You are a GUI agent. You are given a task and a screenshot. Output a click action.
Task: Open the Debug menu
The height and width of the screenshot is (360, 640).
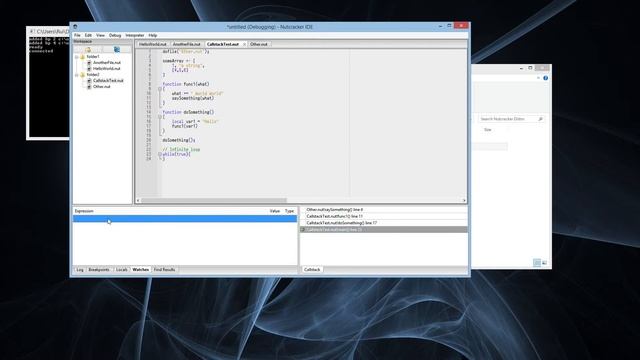[115, 36]
